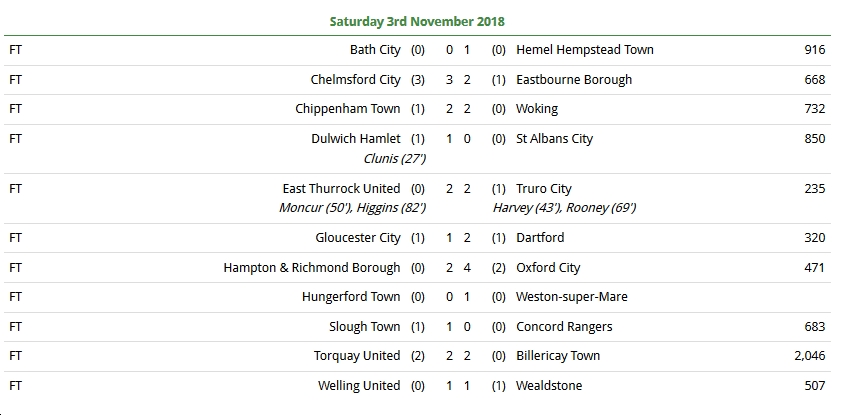This screenshot has width=863, height=415.
Task: Select the Gloucester City team name
Action: [x=358, y=238]
